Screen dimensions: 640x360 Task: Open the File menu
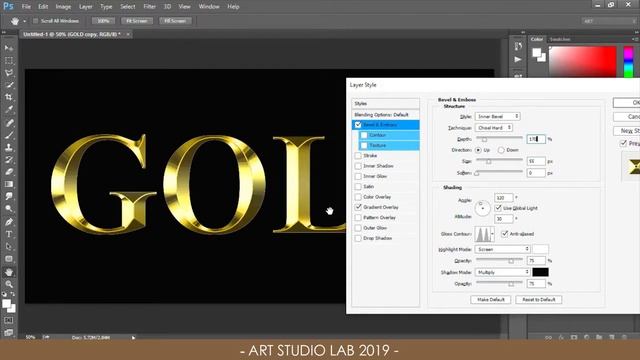pyautogui.click(x=26, y=7)
